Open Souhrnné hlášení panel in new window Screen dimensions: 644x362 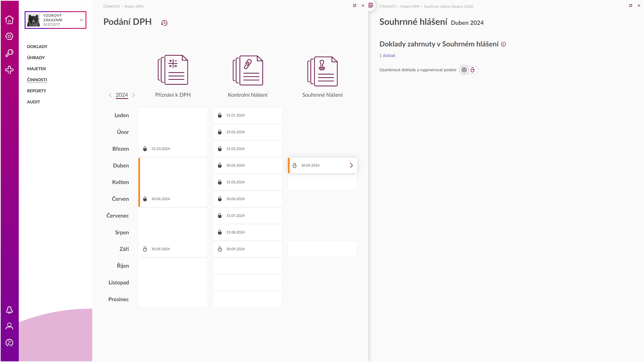point(631,6)
